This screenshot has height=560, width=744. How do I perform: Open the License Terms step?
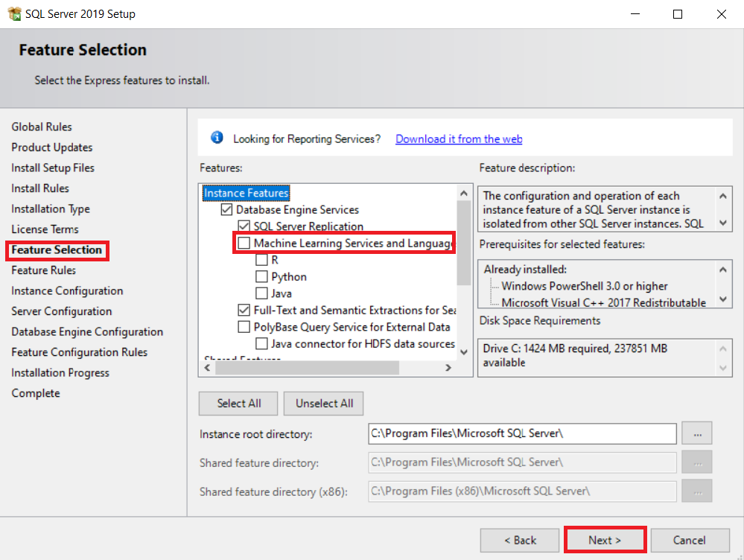[45, 229]
